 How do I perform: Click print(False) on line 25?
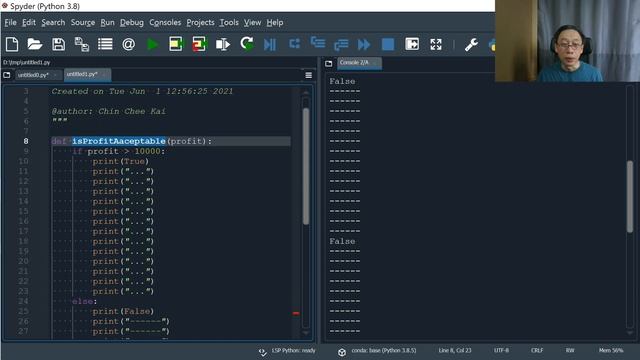[123, 311]
